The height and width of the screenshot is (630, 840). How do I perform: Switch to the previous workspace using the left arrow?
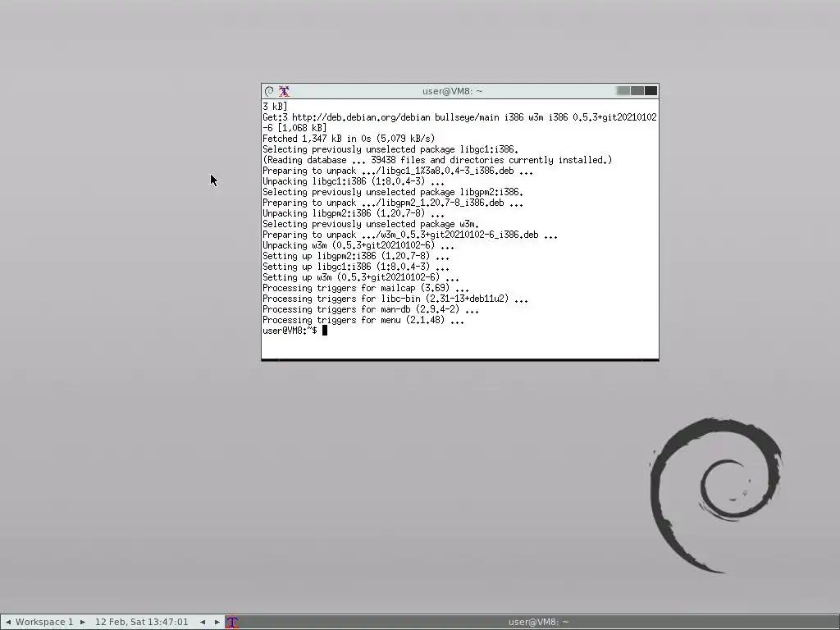coord(8,622)
